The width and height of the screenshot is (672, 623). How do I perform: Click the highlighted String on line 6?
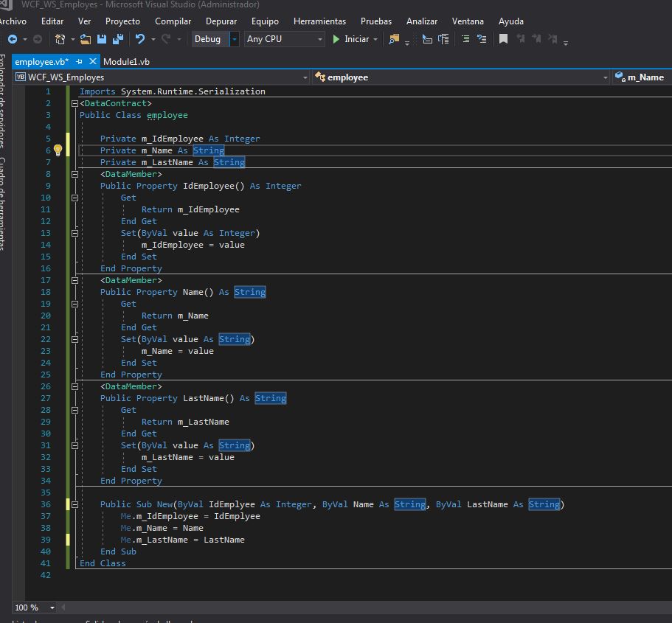(x=208, y=150)
